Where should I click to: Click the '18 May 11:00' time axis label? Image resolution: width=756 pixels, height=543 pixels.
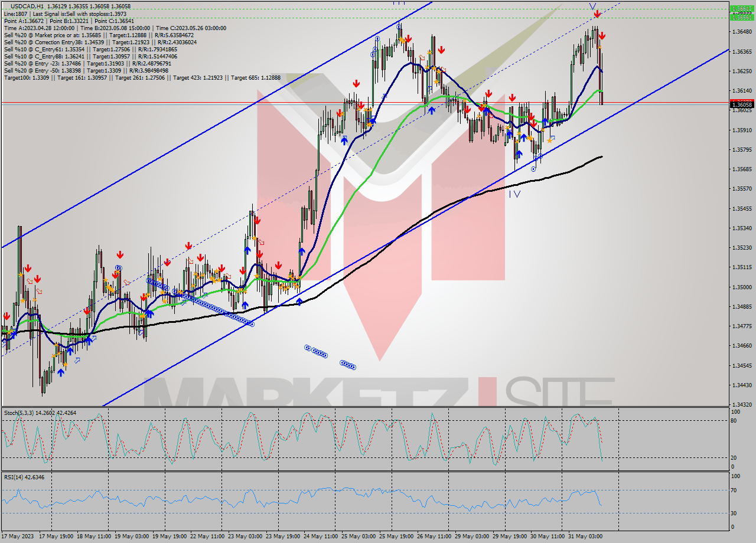(94, 537)
